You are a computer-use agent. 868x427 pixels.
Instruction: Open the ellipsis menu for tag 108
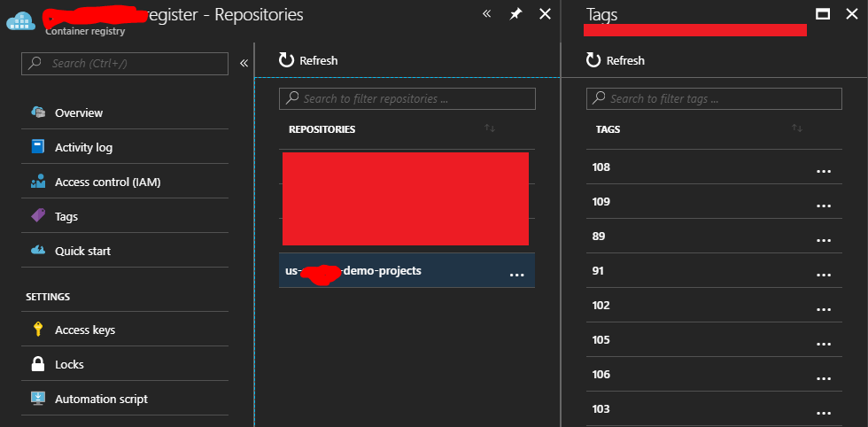coord(824,172)
